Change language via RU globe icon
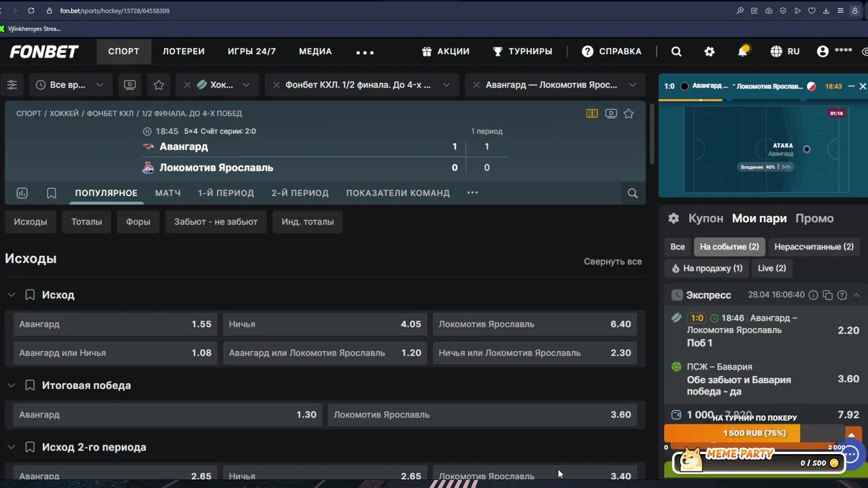The height and width of the screenshot is (488, 868). (x=785, y=52)
